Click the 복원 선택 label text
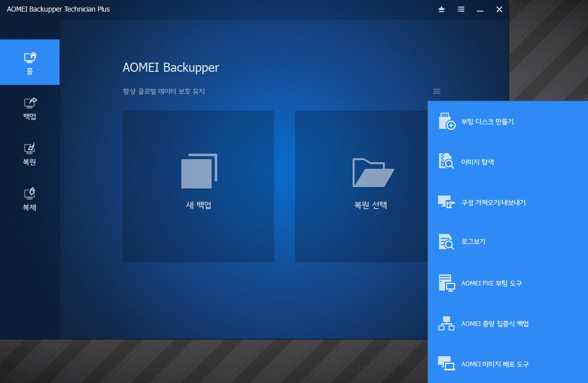 click(370, 205)
